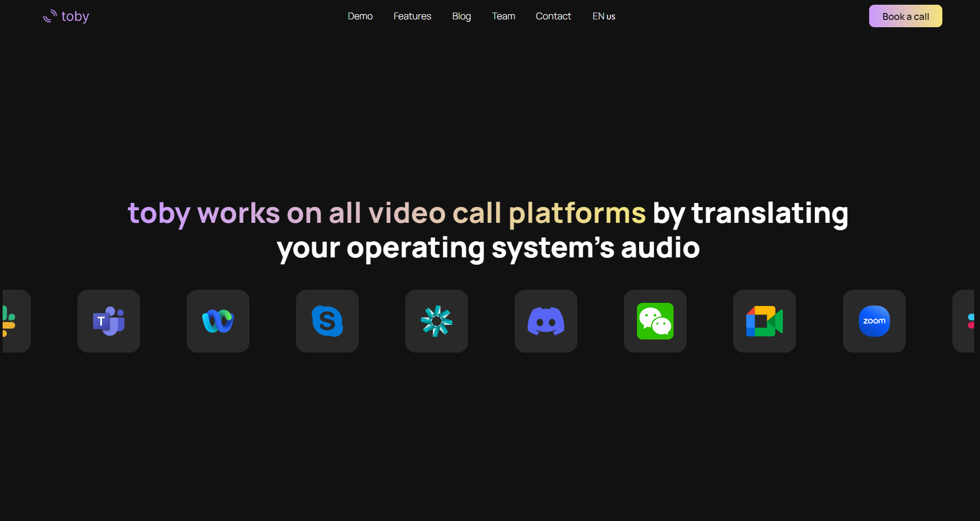Image resolution: width=980 pixels, height=521 pixels.
Task: Click the 'toby works on all video call platforms' headline
Action: pyautogui.click(x=386, y=213)
